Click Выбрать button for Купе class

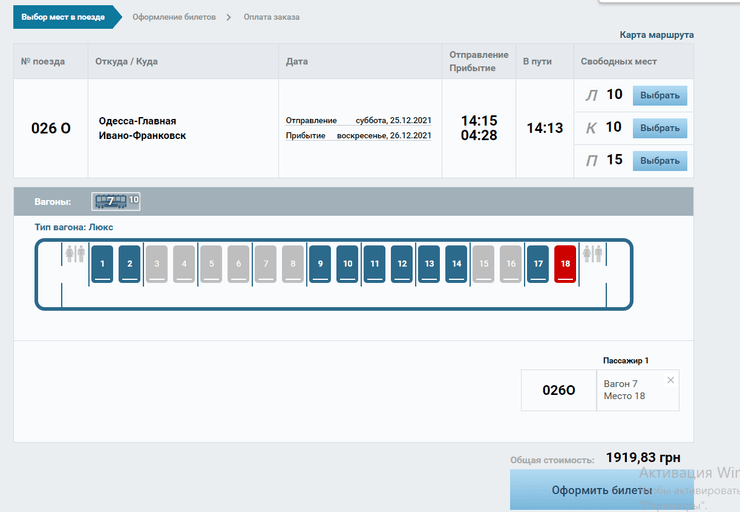click(659, 128)
